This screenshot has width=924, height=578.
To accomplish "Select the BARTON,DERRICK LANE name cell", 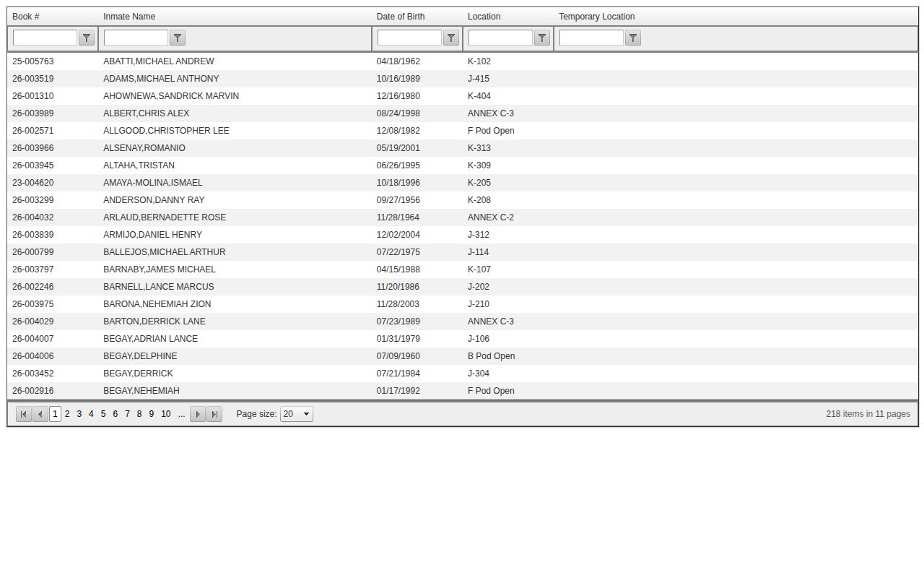I will point(154,322).
